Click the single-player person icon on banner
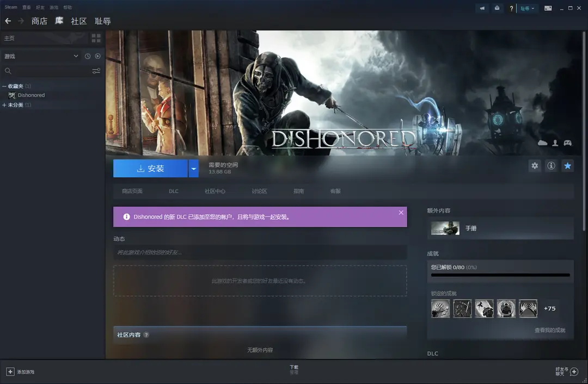The width and height of the screenshot is (588, 384). (x=555, y=143)
